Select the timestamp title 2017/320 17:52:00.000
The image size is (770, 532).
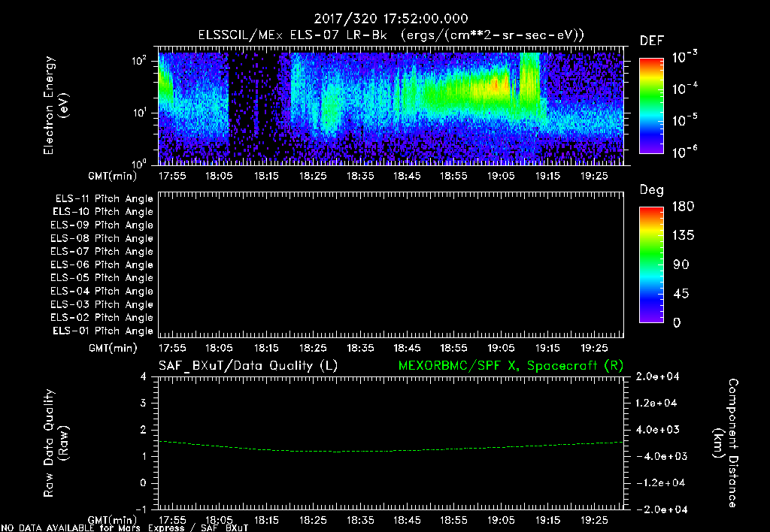pos(391,19)
